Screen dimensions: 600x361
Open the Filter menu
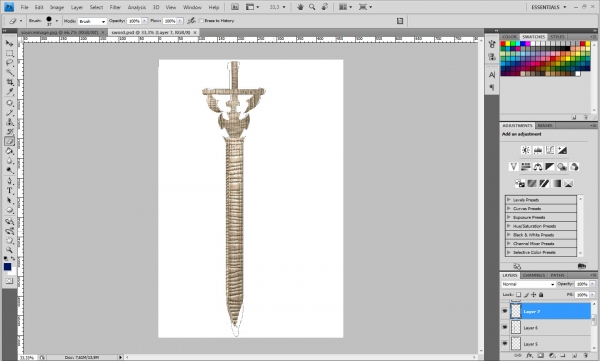click(x=115, y=7)
